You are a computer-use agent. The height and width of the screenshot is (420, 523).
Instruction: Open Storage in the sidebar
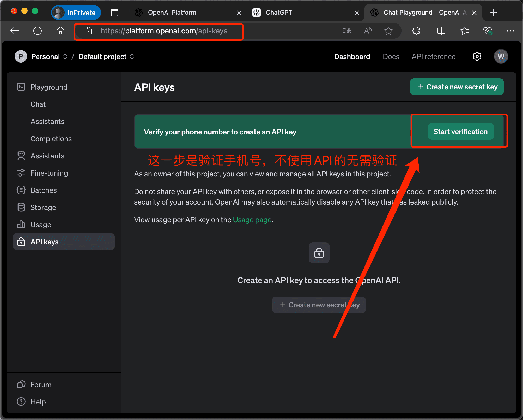point(43,207)
